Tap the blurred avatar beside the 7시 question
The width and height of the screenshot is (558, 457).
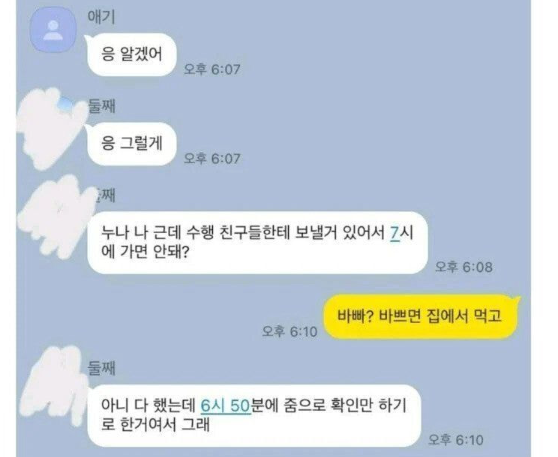[x=55, y=216]
